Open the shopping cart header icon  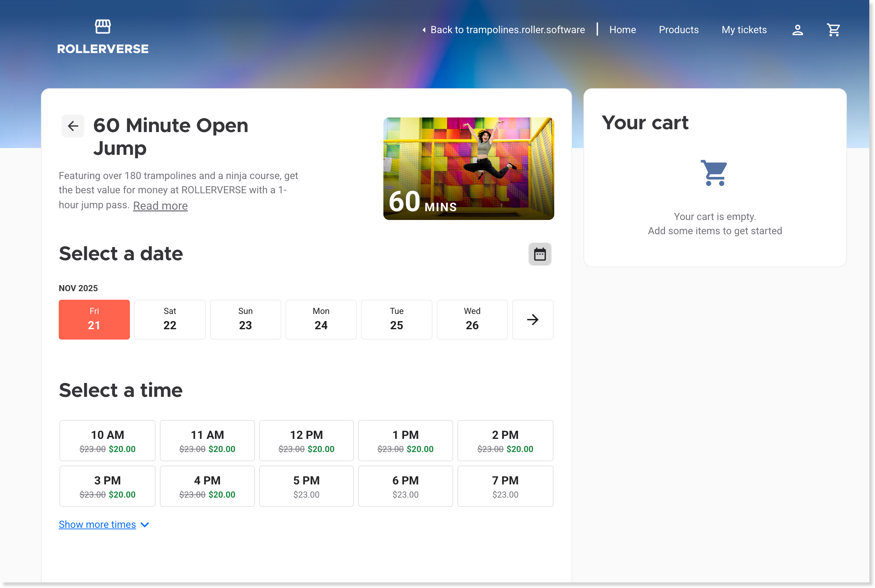(833, 30)
